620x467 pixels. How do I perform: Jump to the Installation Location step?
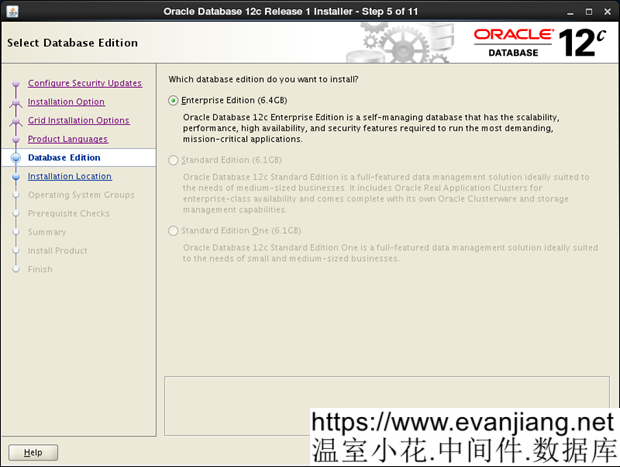pos(69,176)
